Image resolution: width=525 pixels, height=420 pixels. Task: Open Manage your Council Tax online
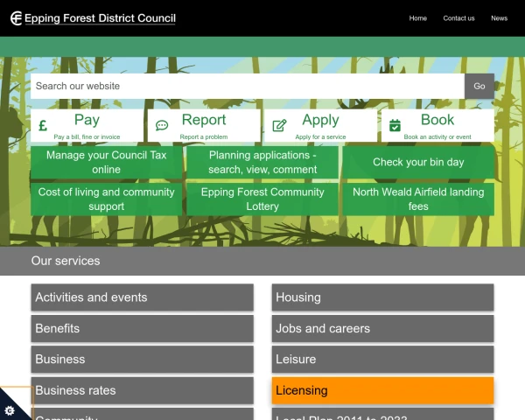107,162
